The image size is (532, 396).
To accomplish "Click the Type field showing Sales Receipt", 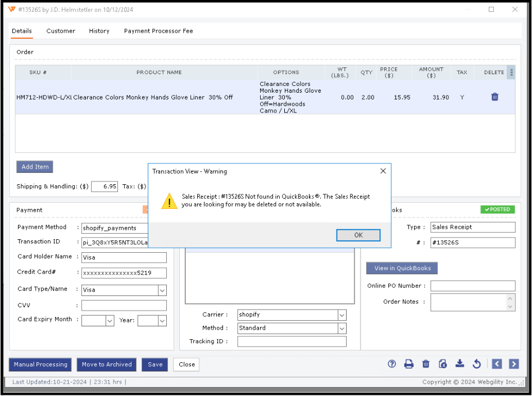I will [x=473, y=227].
